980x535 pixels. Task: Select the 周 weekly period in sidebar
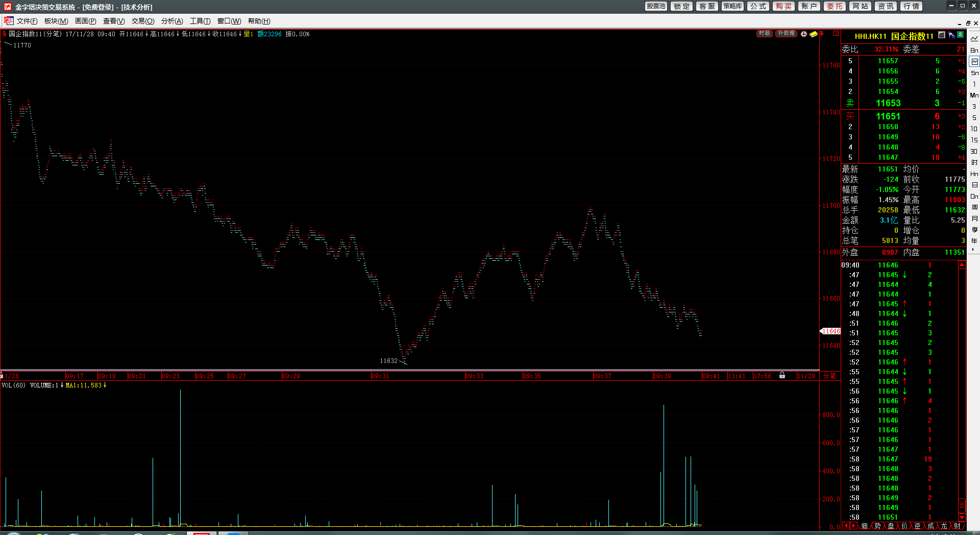[974, 207]
